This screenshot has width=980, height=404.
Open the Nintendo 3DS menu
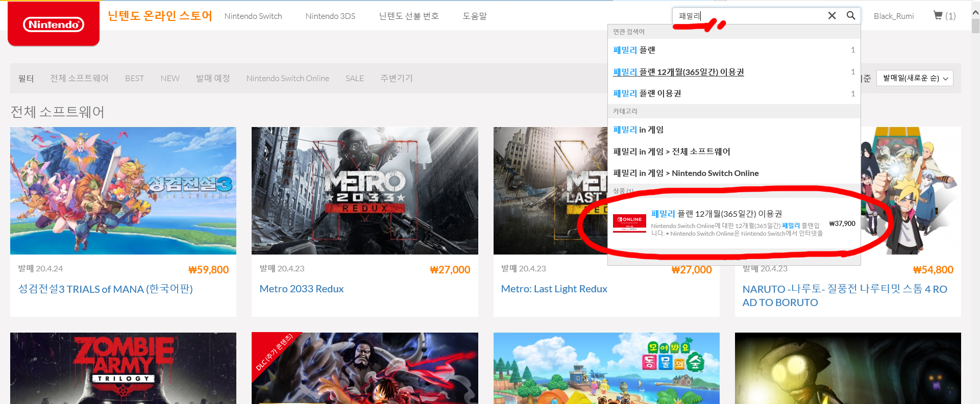[x=330, y=16]
